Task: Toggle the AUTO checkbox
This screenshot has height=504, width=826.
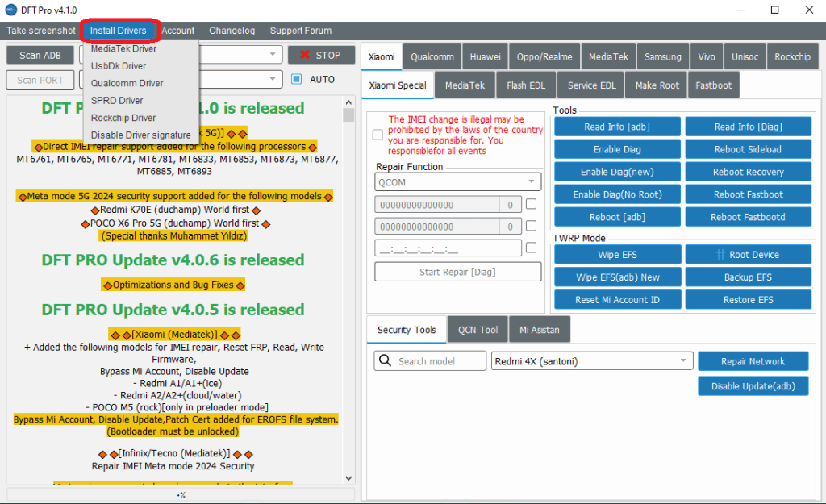Action: click(x=296, y=79)
